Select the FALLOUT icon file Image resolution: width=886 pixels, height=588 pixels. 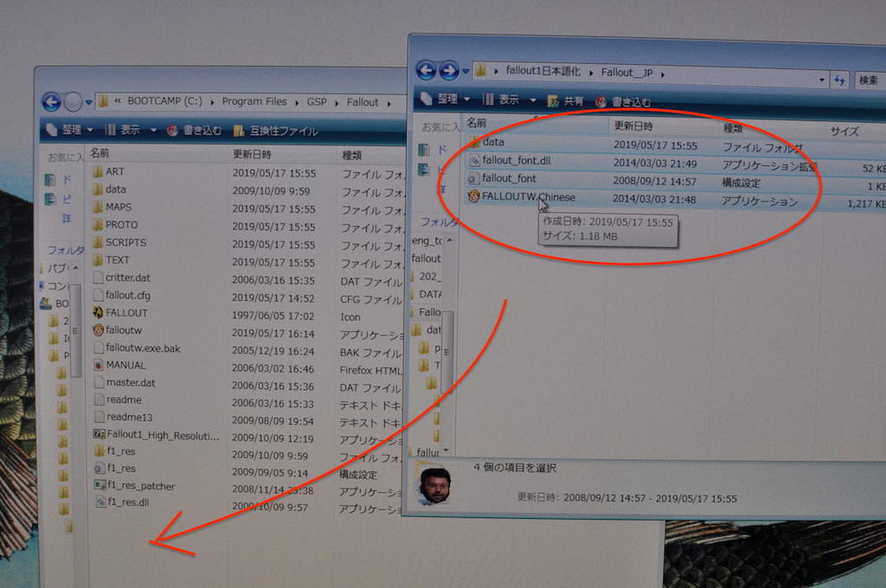coord(98,312)
